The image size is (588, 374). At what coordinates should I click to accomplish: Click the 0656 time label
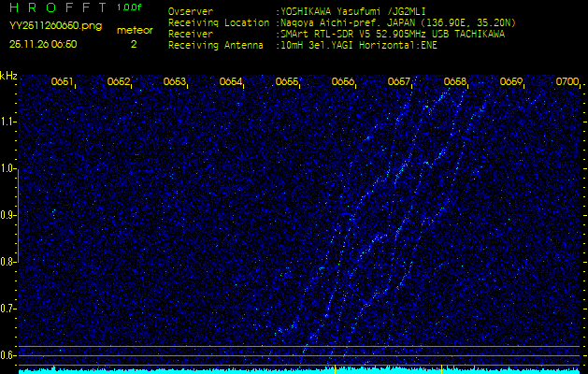coord(342,82)
